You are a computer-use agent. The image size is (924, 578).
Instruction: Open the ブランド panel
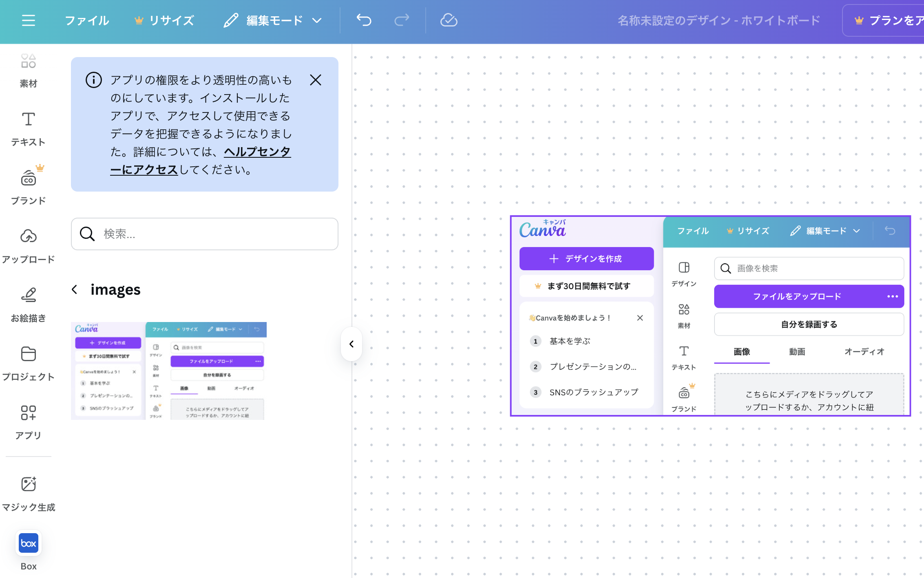(28, 185)
